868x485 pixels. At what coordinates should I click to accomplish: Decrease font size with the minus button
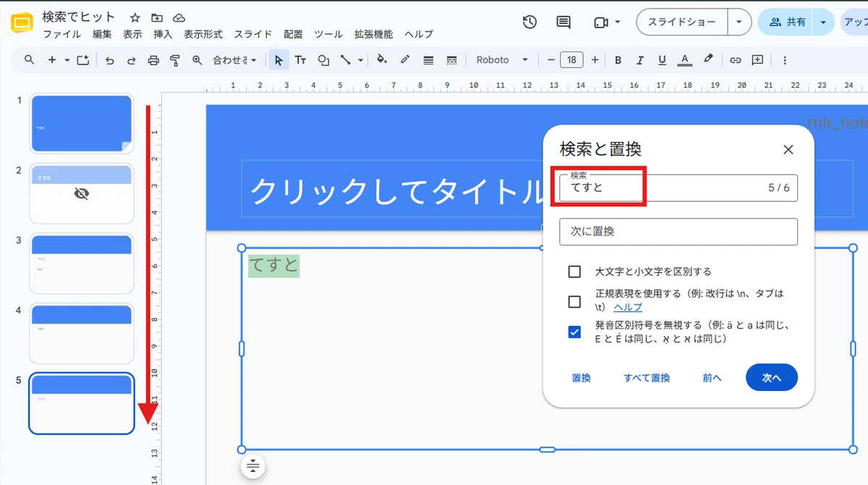click(x=550, y=60)
